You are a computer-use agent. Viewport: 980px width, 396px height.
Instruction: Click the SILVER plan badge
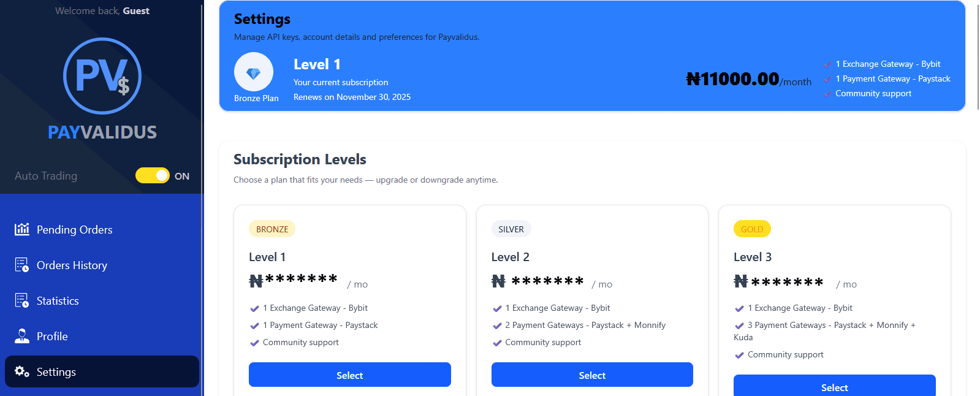[x=511, y=229]
